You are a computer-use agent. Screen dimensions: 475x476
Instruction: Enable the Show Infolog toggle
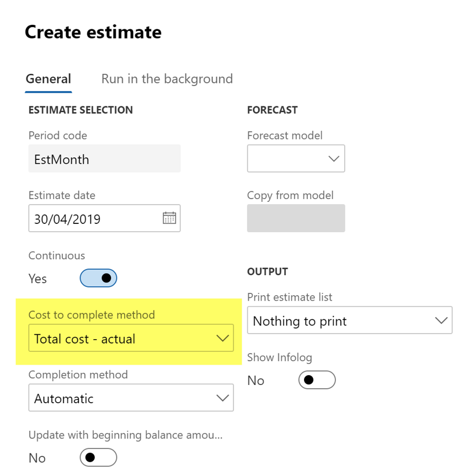317,380
